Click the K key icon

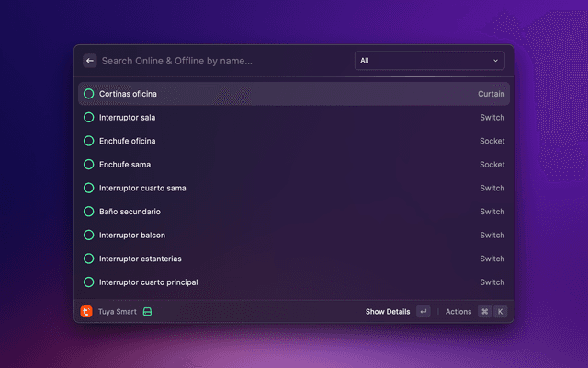(x=501, y=312)
